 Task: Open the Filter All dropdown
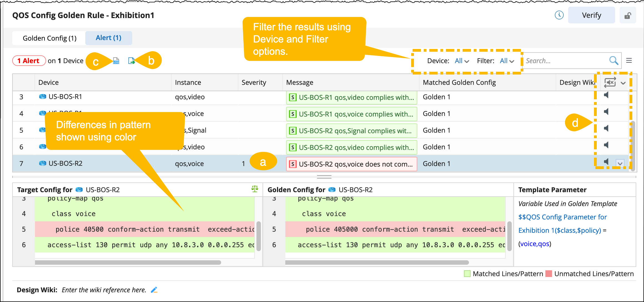click(x=507, y=61)
